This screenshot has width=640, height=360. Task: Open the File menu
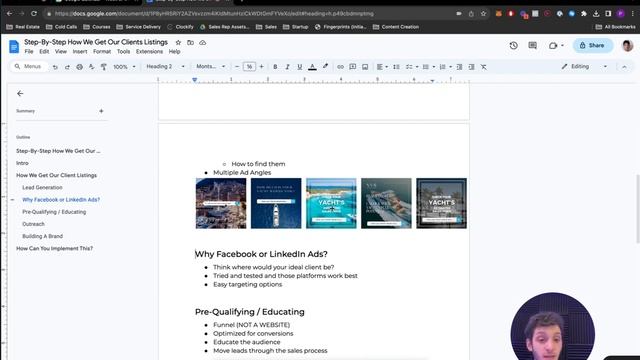(x=29, y=52)
